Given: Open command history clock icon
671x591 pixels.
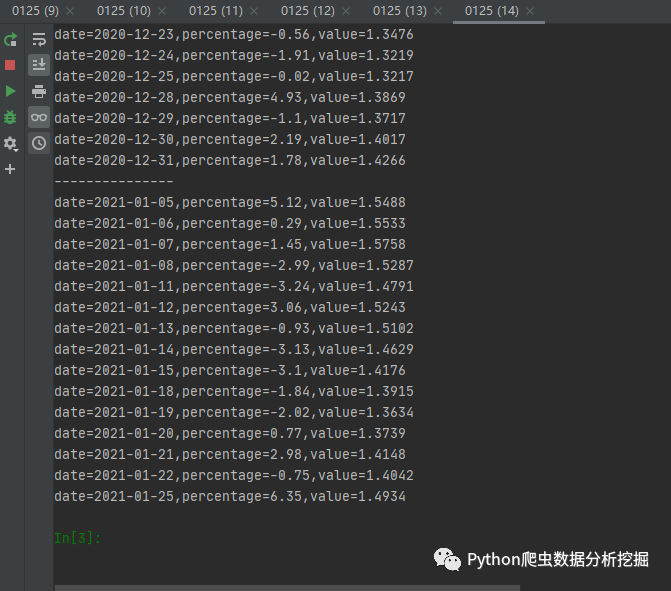Looking at the screenshot, I should 39,143.
